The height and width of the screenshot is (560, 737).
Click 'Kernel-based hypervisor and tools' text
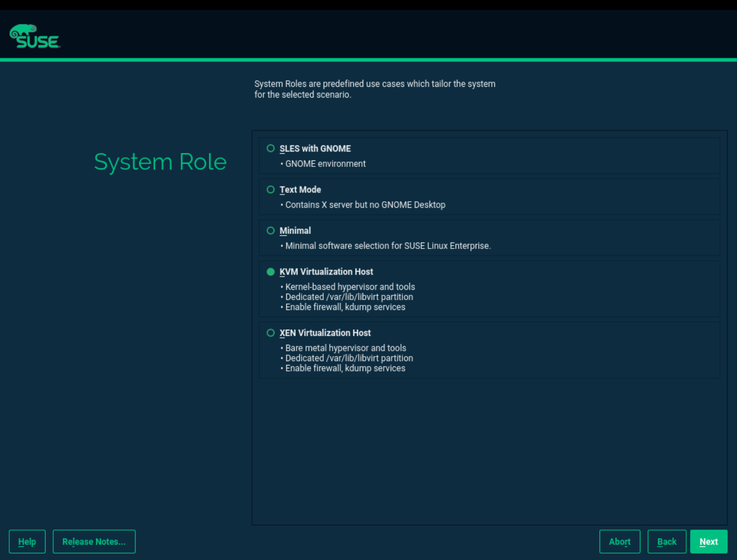pos(350,287)
